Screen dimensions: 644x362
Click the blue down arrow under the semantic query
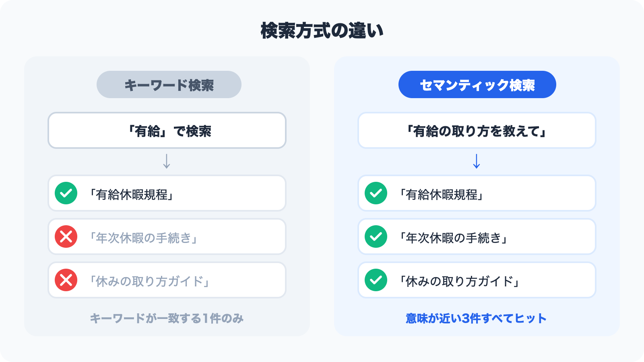click(x=477, y=161)
